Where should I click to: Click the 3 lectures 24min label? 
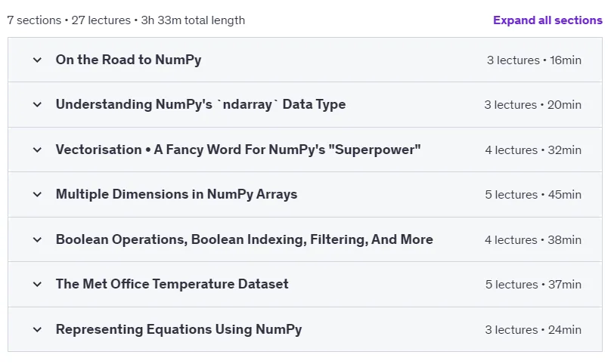(533, 330)
